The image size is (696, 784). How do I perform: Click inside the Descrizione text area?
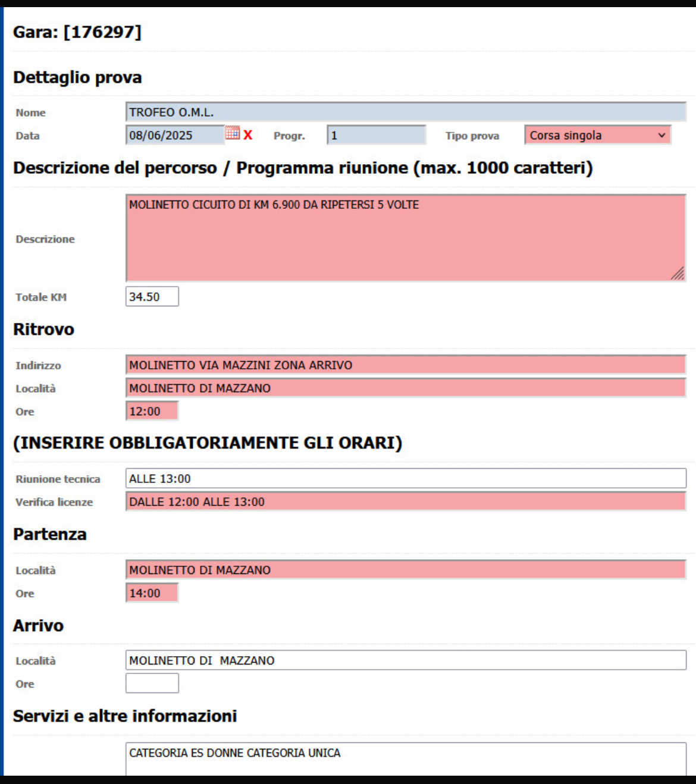(x=405, y=238)
